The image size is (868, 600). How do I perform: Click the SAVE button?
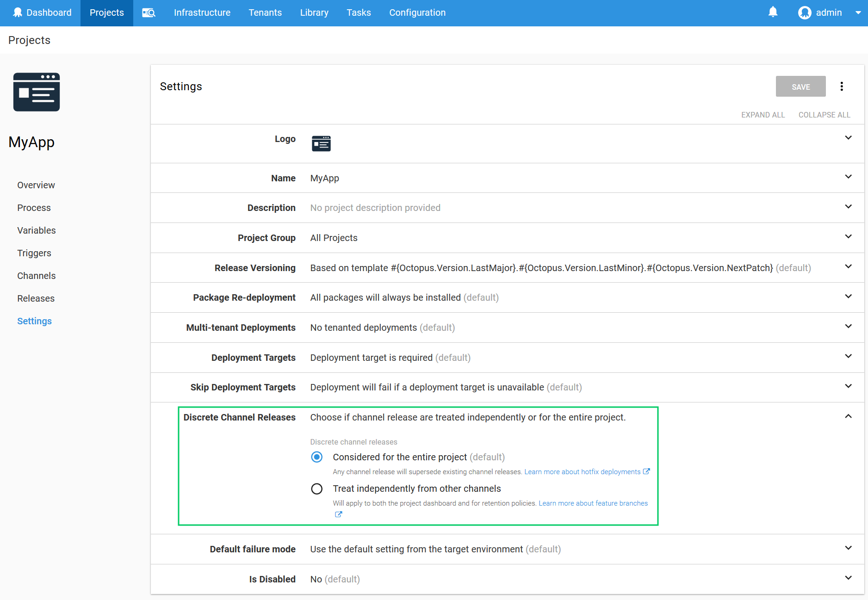coord(800,86)
